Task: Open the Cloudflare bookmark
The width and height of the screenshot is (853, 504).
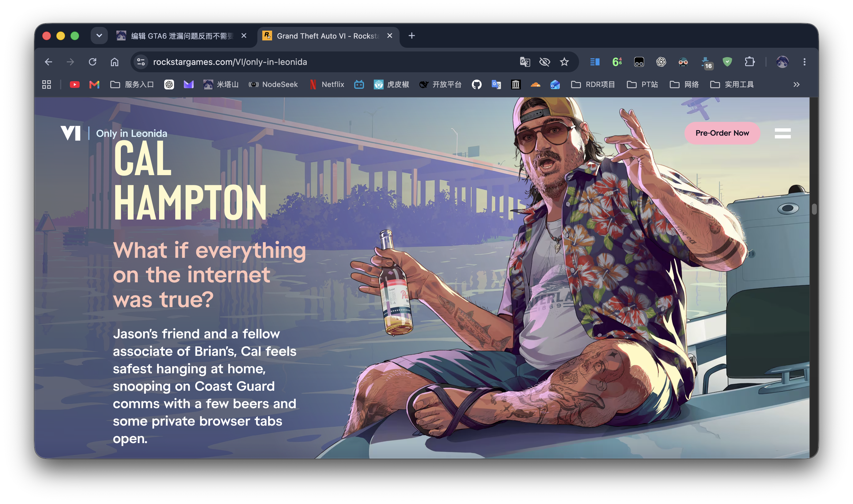Action: [x=535, y=85]
